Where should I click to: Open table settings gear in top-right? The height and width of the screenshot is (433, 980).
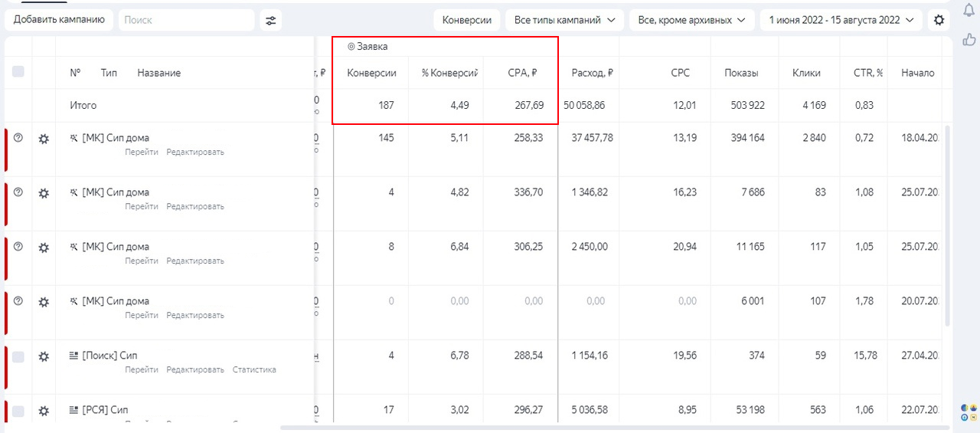(939, 21)
